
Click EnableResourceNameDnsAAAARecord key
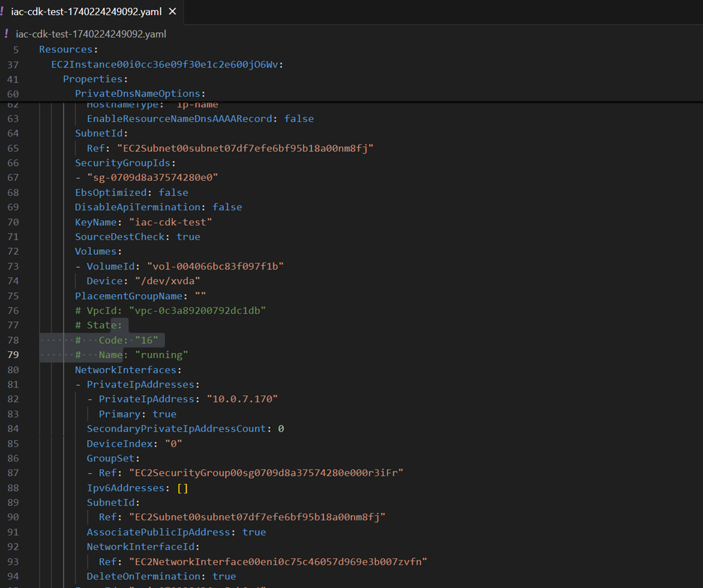179,119
